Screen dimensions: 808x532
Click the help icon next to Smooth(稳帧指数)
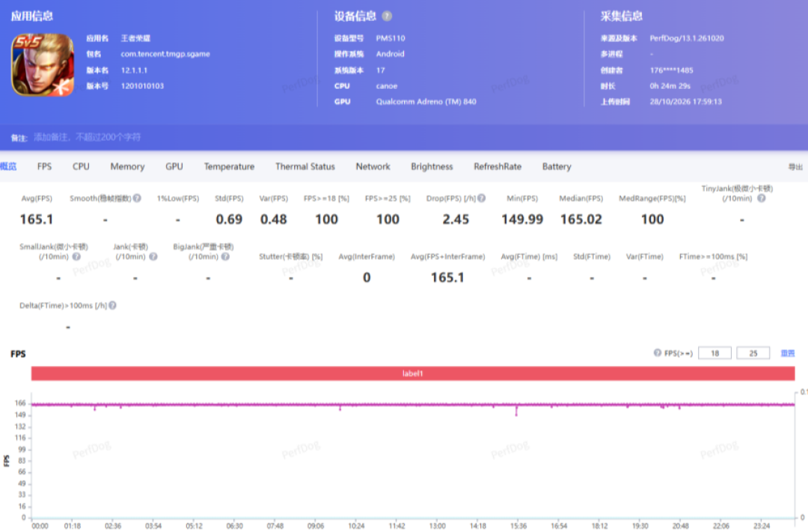click(x=137, y=198)
